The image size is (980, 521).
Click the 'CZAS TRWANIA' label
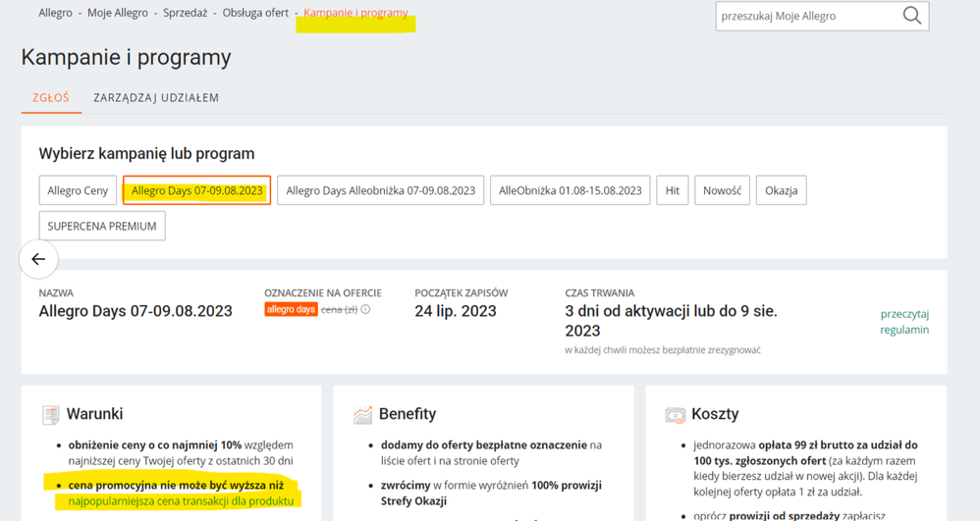600,293
